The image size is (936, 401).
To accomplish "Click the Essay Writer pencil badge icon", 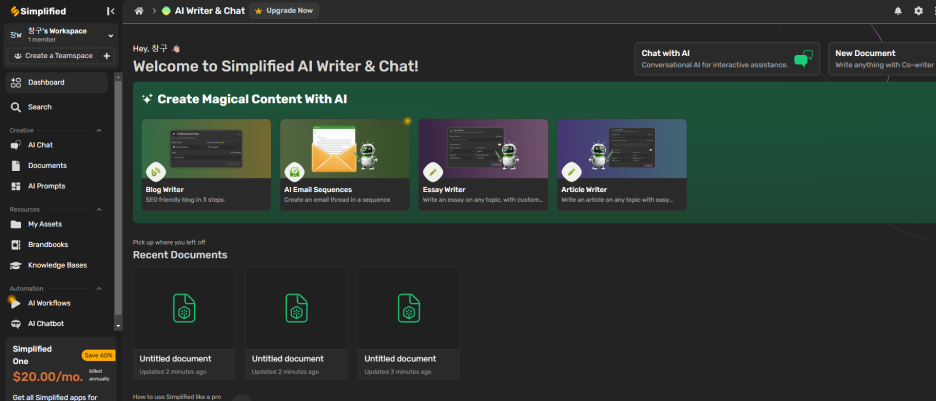I will [433, 172].
